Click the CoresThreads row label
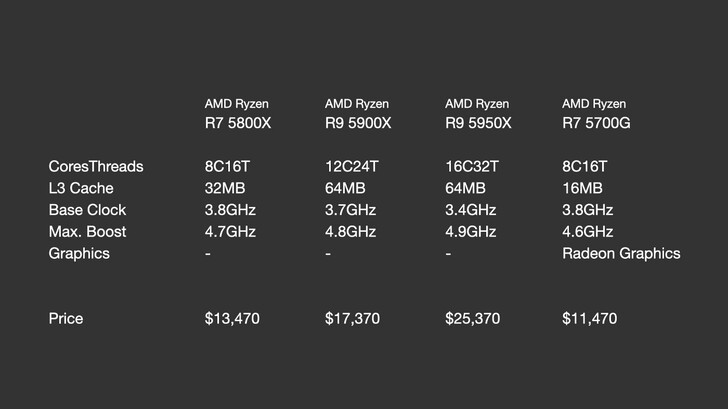 [x=95, y=166]
